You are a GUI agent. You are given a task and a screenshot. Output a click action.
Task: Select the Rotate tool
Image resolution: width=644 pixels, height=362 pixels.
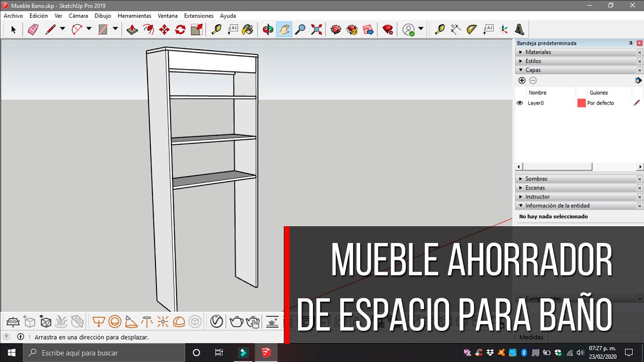click(180, 30)
